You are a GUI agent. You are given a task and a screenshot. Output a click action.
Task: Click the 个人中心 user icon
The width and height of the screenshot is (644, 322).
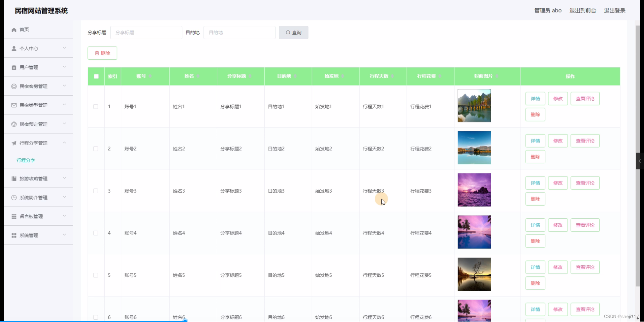(14, 48)
